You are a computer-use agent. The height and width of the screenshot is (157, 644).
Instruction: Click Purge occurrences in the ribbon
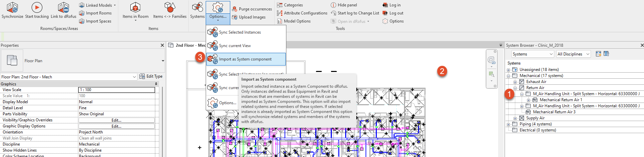(252, 9)
